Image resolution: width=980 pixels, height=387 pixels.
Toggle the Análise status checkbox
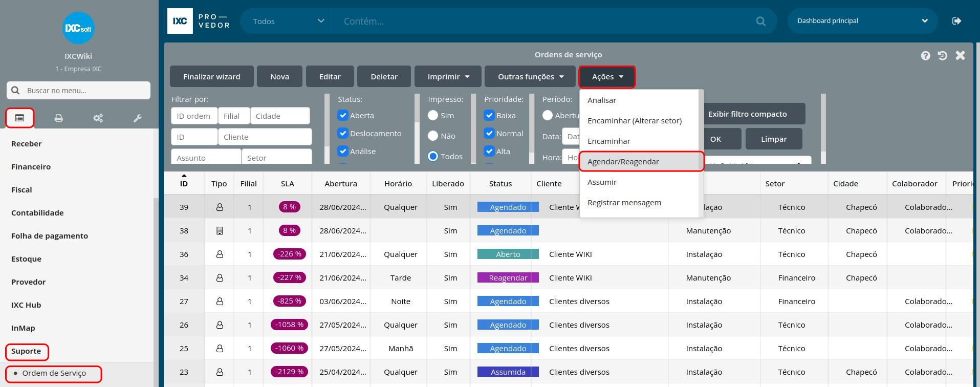343,152
